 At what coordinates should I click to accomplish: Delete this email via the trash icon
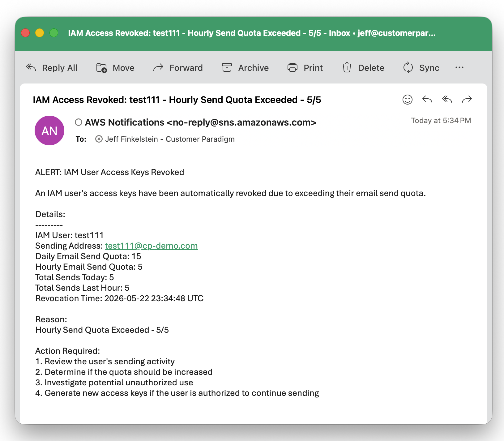point(363,68)
